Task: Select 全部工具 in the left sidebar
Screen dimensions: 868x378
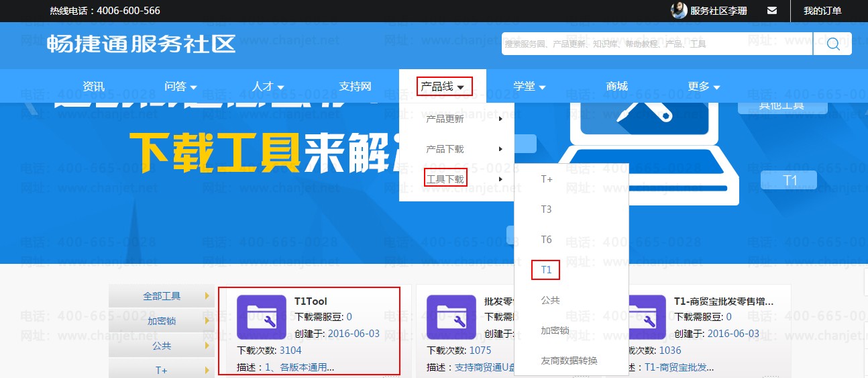Action: (162, 295)
